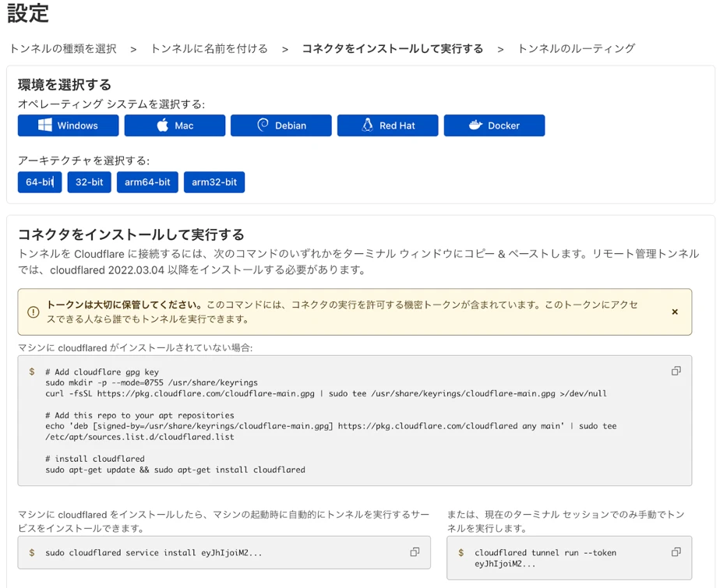Image resolution: width=720 pixels, height=588 pixels.
Task: Select the Mac operating system button
Action: point(175,125)
